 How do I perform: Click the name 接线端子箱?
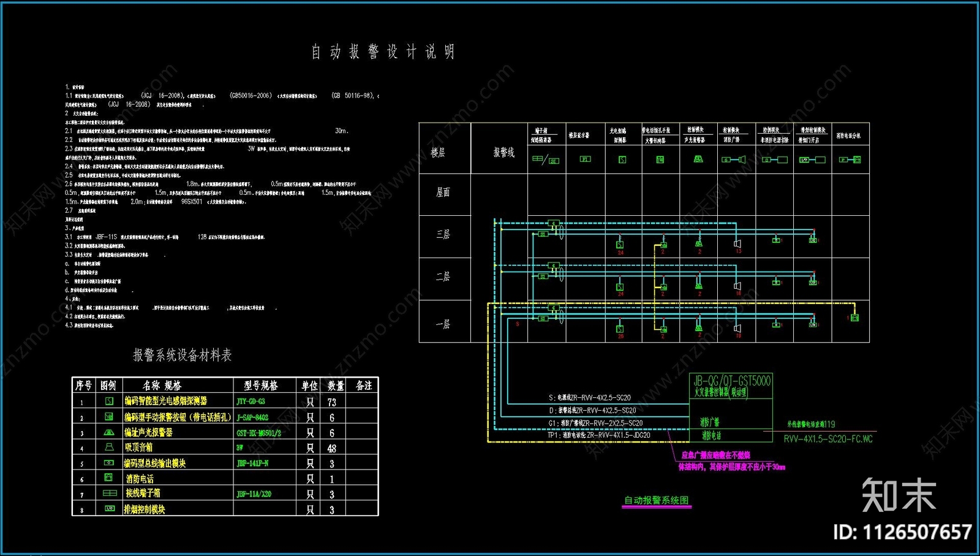coord(143,493)
